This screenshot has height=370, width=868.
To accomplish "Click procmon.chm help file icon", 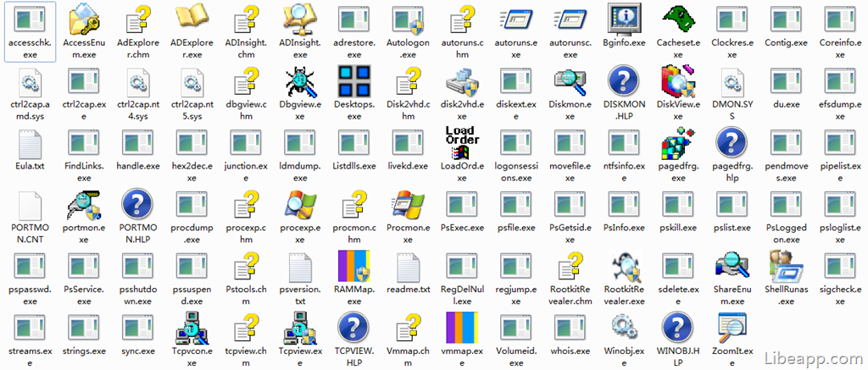I will coord(353,205).
